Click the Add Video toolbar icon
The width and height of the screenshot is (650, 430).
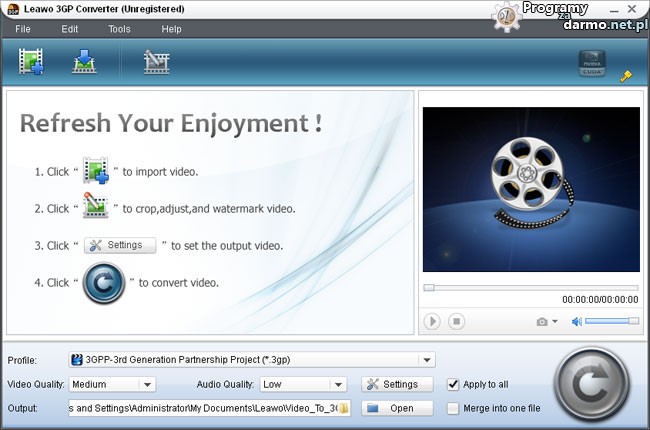pyautogui.click(x=31, y=62)
